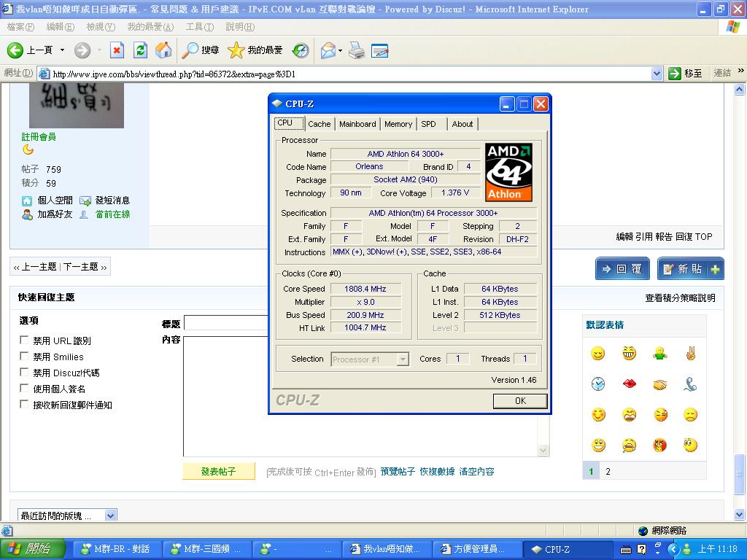Click the 上一頁 back navigation icon
This screenshot has width=747, height=560.
coord(16,50)
